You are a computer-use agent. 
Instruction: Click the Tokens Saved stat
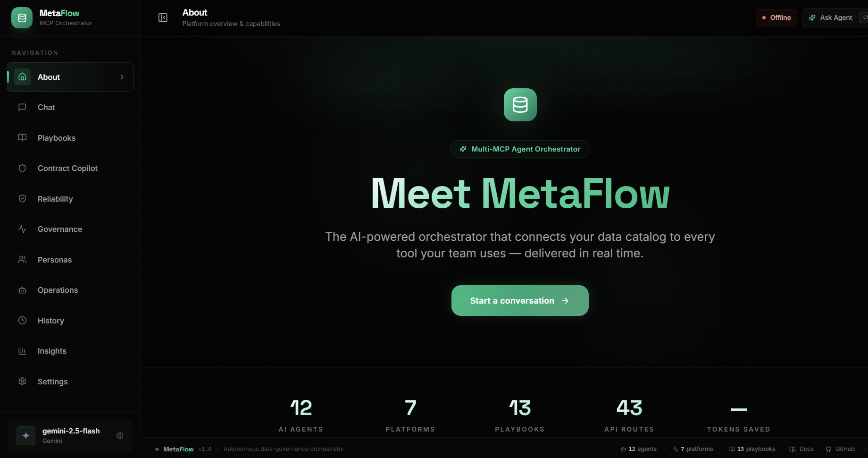739,416
